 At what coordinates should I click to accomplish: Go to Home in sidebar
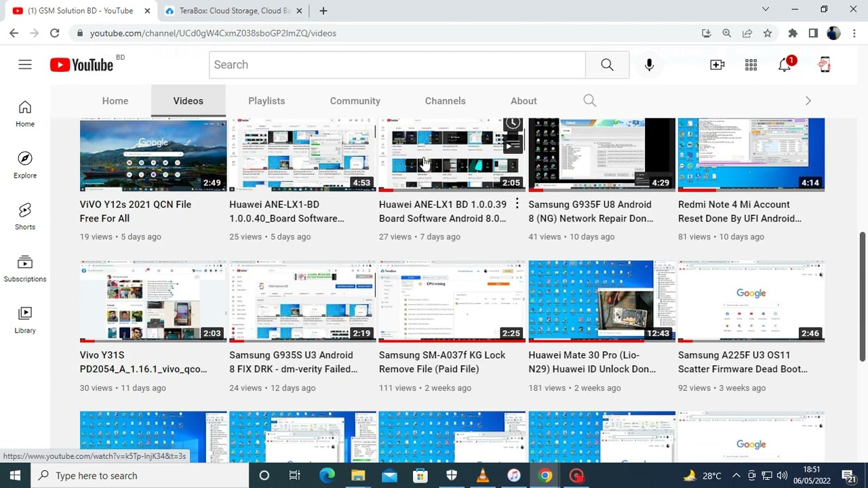[25, 114]
